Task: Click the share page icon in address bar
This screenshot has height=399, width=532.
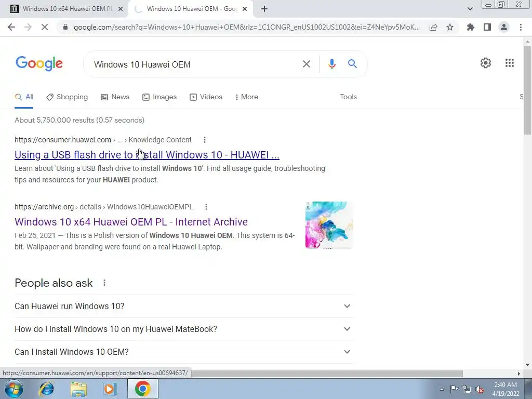Action: tap(433, 27)
